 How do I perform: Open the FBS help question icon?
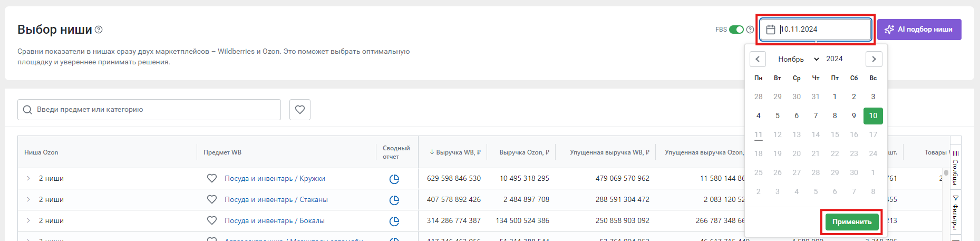tap(750, 30)
